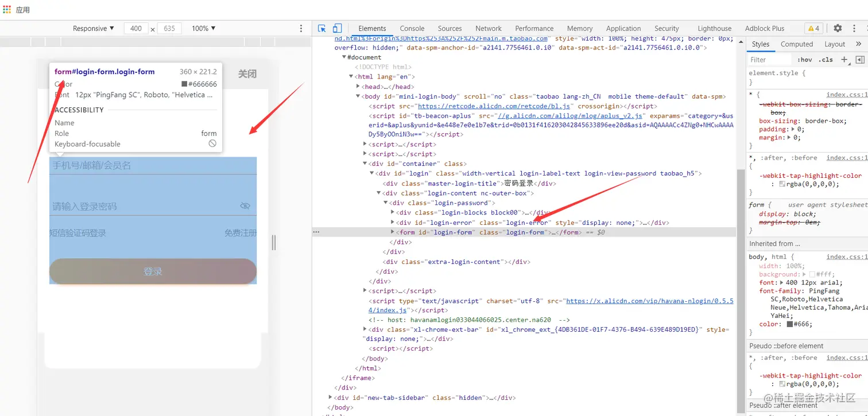Click 短信验证码登录 link

pos(77,233)
